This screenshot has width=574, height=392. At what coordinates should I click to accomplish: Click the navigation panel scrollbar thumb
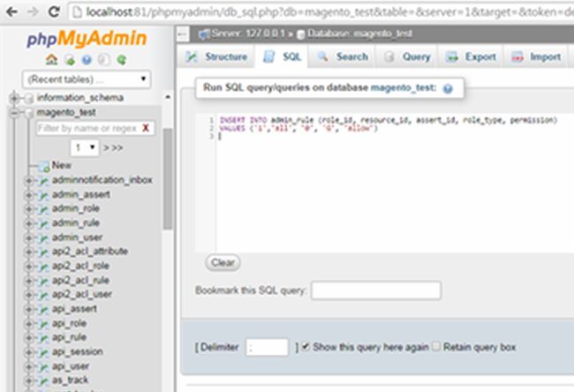coord(167,178)
